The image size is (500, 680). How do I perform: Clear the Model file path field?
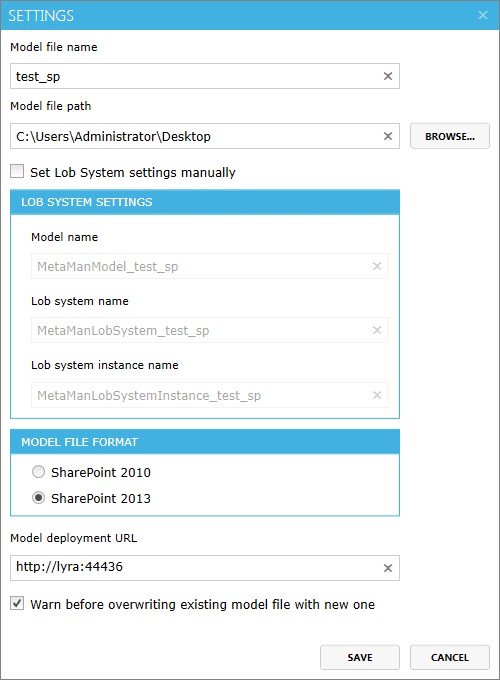click(x=388, y=136)
